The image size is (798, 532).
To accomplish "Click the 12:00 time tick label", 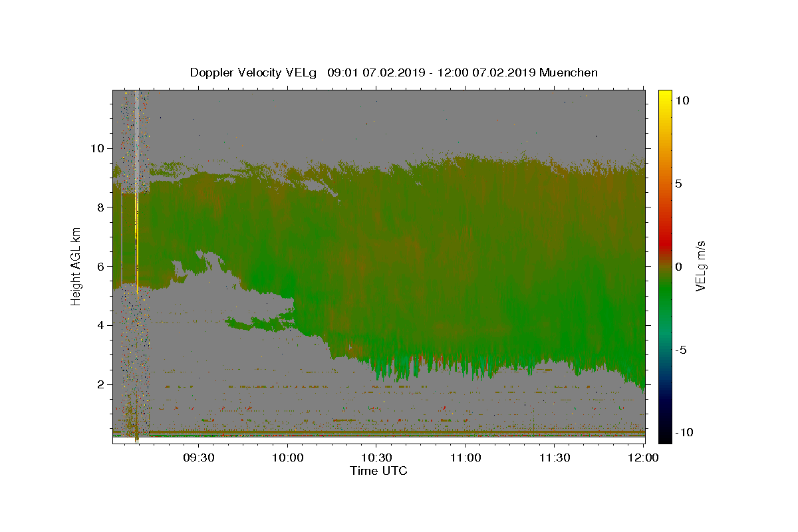I will tap(643, 458).
